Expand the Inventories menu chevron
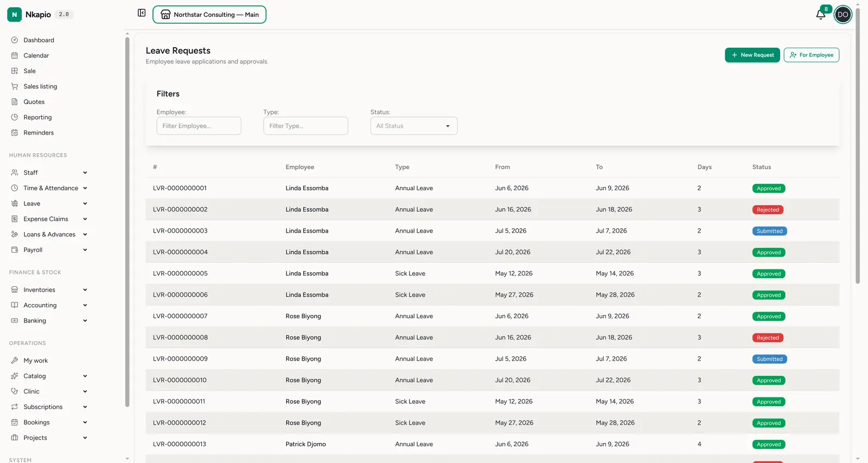This screenshot has width=868, height=463. click(x=85, y=290)
